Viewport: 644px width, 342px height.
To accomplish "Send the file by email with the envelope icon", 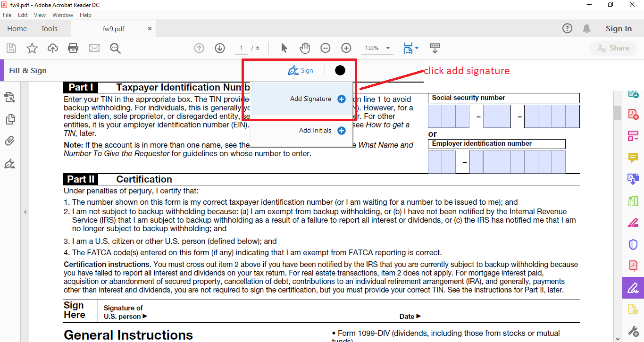I will (94, 48).
